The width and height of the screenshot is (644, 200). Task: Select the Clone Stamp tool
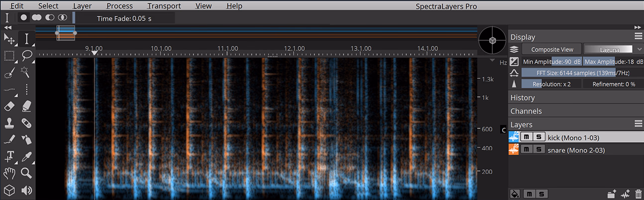pos(9,123)
